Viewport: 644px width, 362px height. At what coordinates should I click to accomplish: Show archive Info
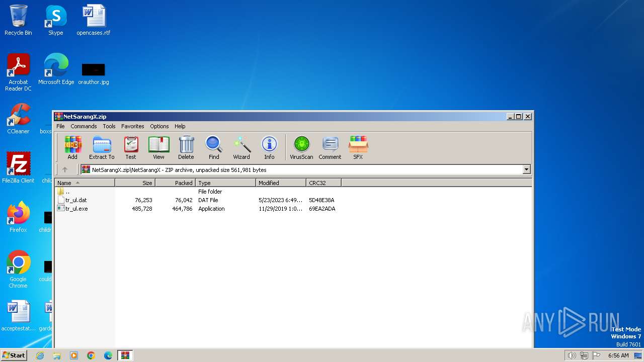pyautogui.click(x=269, y=147)
